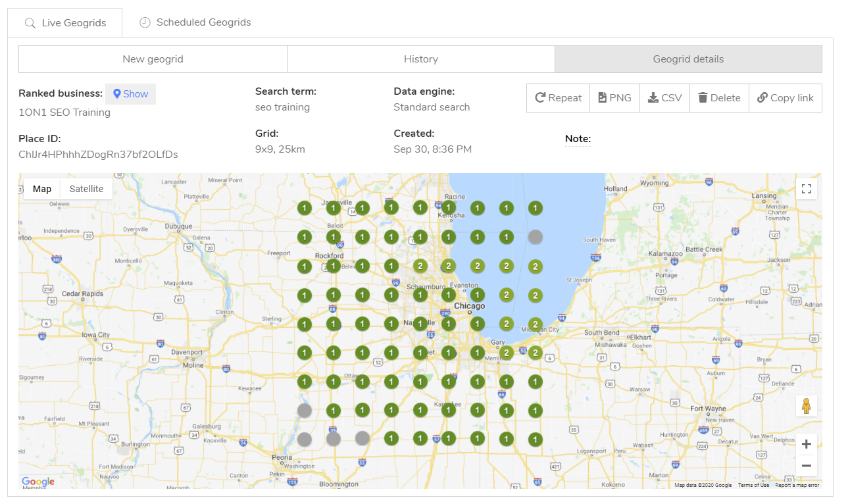Click the 1ON1 SEO Training business name
Viewport: 850px width, 504px height.
(x=64, y=113)
